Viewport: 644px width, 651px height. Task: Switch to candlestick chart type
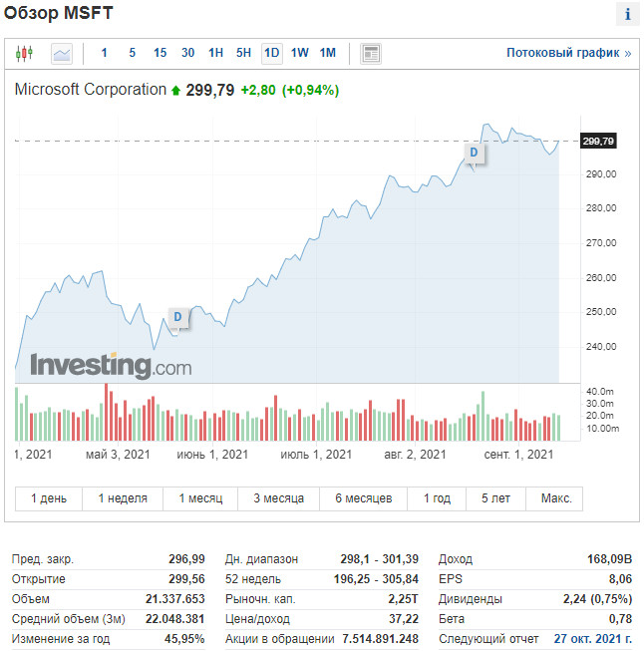25,53
